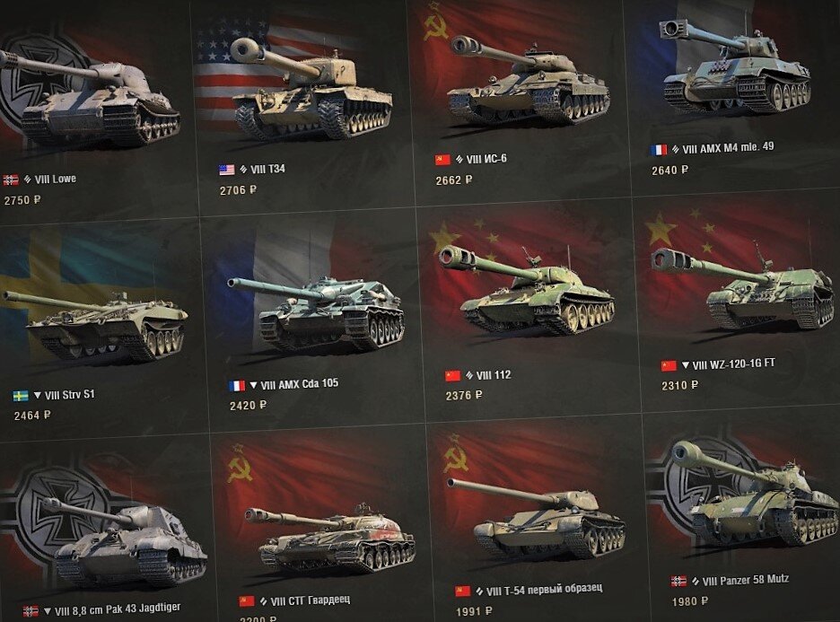Image resolution: width=840 pixels, height=622 pixels.
Task: Click the 2376 ₽ price of the 112
Action: pos(464,396)
